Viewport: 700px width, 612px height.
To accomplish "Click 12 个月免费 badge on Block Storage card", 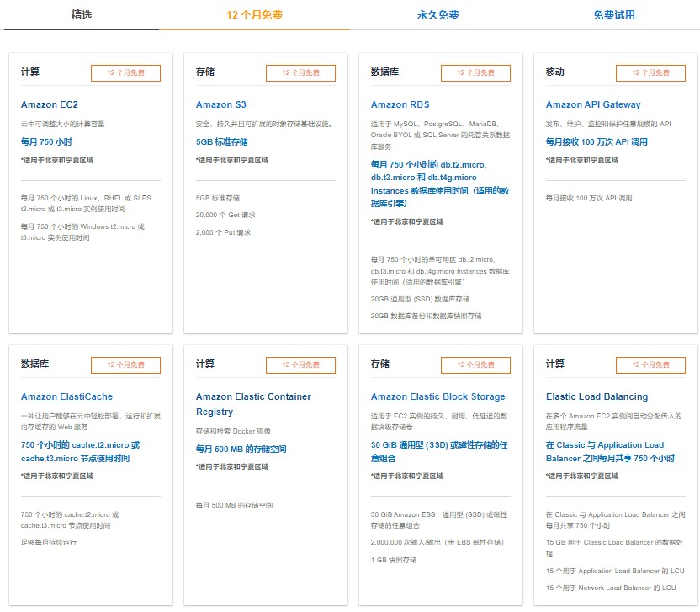I will pyautogui.click(x=475, y=365).
